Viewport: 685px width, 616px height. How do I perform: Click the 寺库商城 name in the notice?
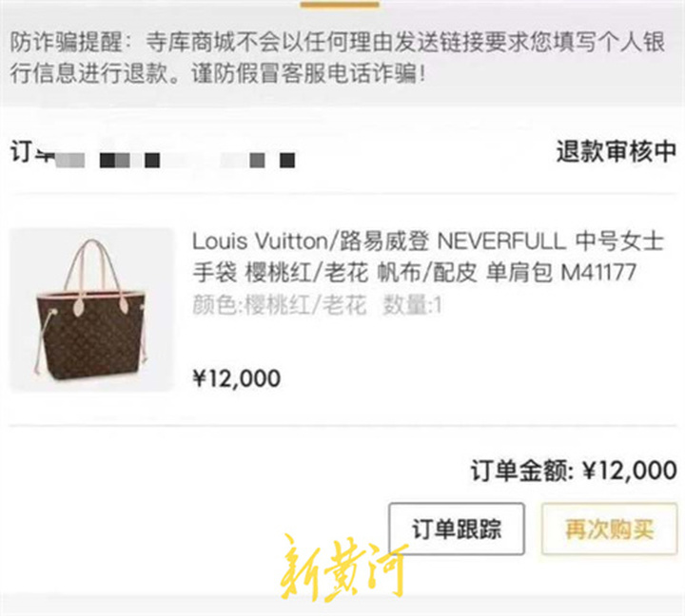190,43
